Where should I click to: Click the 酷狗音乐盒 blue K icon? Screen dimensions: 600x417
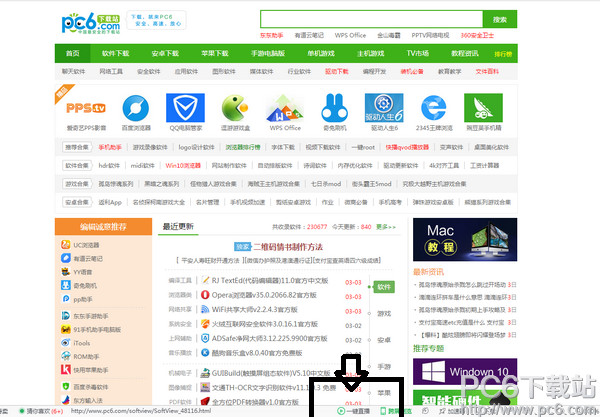(x=205, y=353)
